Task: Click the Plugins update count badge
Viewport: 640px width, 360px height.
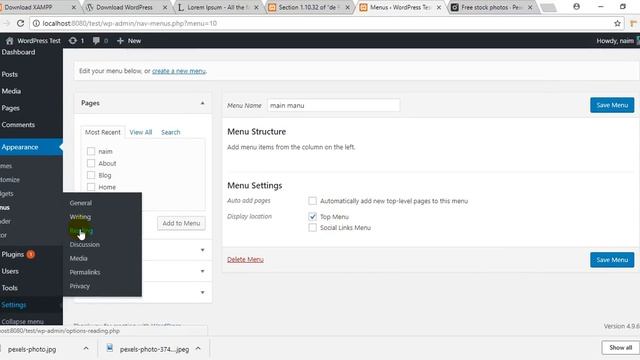Action: coord(31,254)
